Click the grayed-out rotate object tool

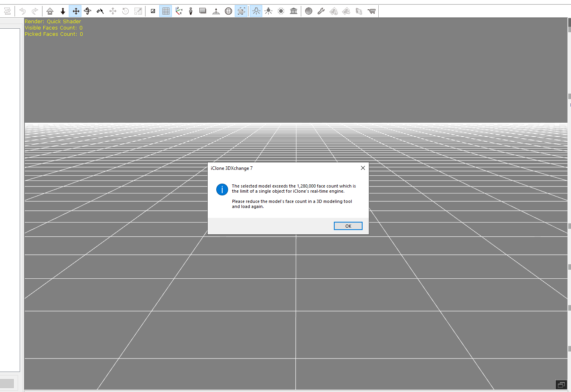(x=125, y=11)
